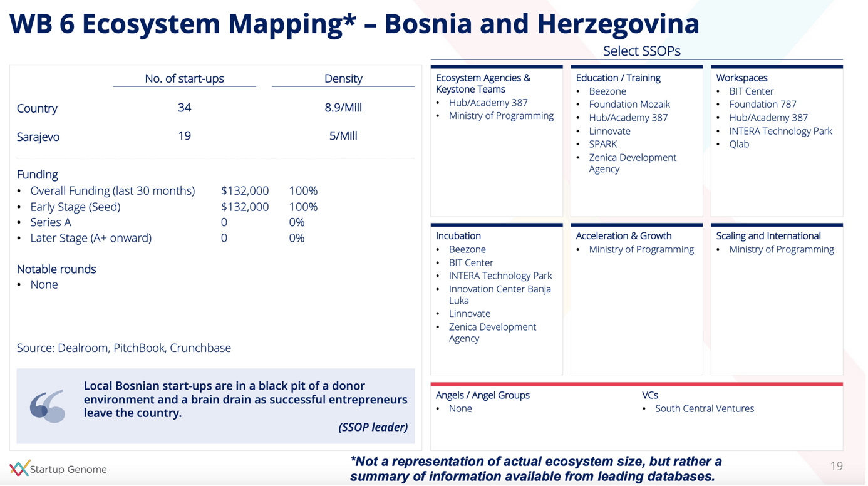868x486 pixels.
Task: Select the 'Early Stage (Seed)' label
Action: coord(75,207)
